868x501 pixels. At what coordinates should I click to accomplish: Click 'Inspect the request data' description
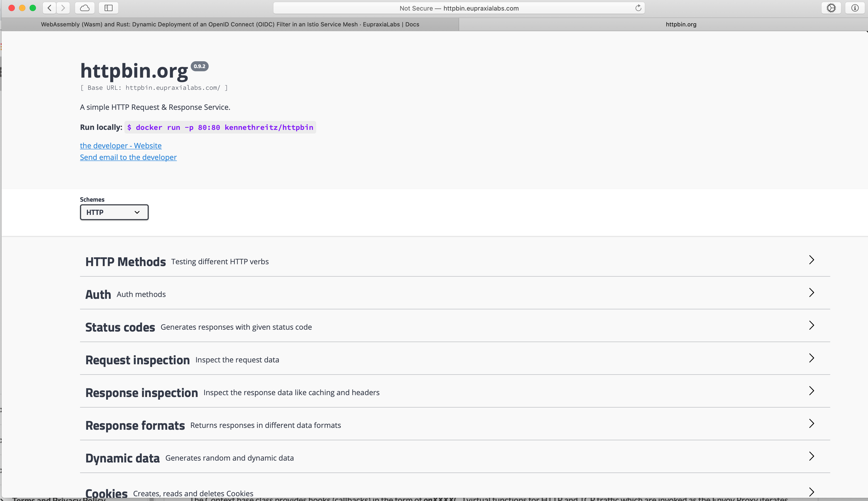coord(237,360)
